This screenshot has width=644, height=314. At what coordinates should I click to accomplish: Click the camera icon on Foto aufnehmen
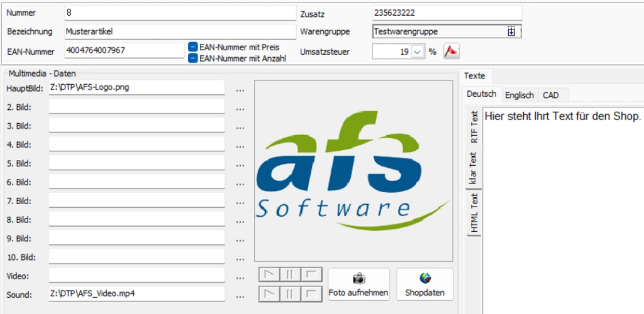click(359, 279)
